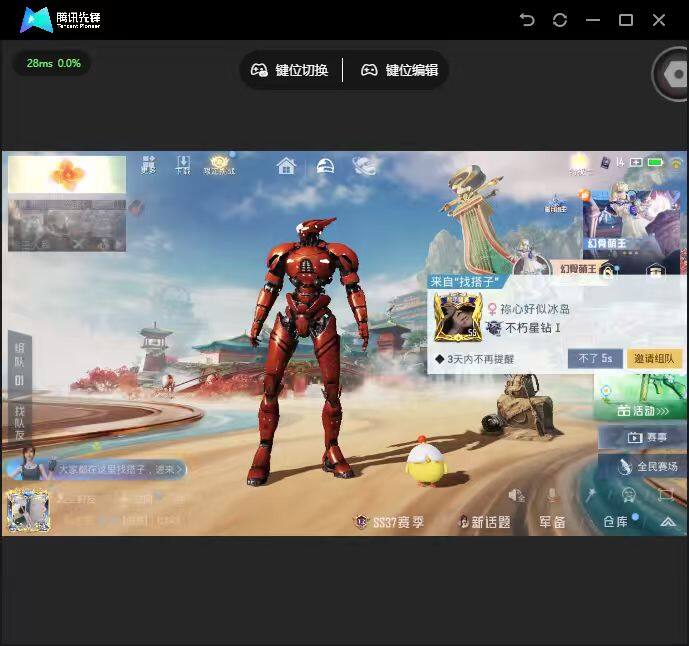Open the helmet mode icon
Viewport: 689px width, 646px height.
point(326,166)
